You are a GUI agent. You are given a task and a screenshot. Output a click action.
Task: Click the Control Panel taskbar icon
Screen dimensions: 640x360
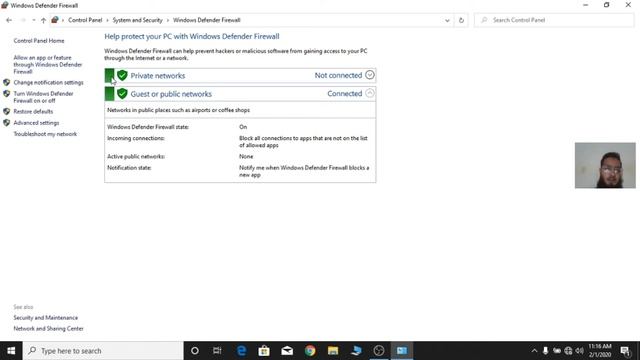pos(402,351)
